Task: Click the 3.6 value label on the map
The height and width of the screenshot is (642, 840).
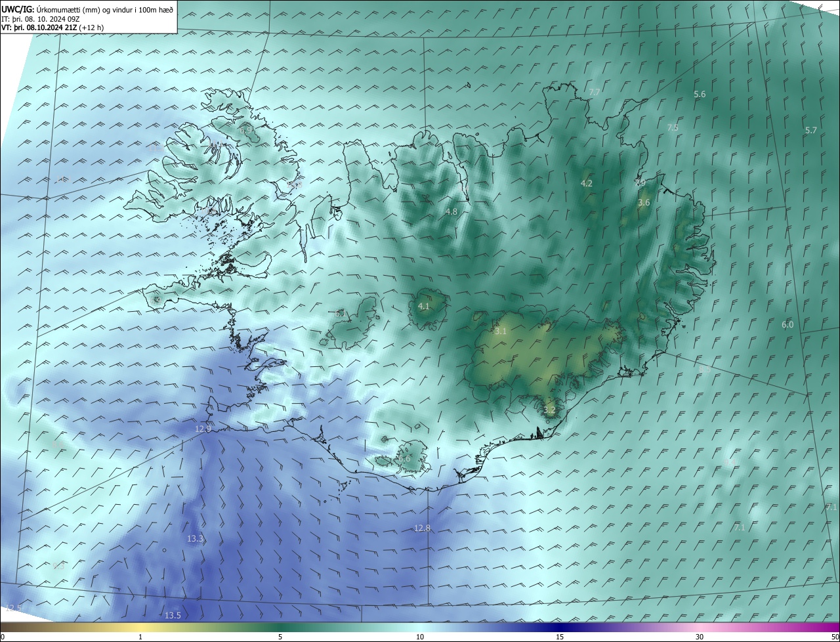Action: coord(644,203)
